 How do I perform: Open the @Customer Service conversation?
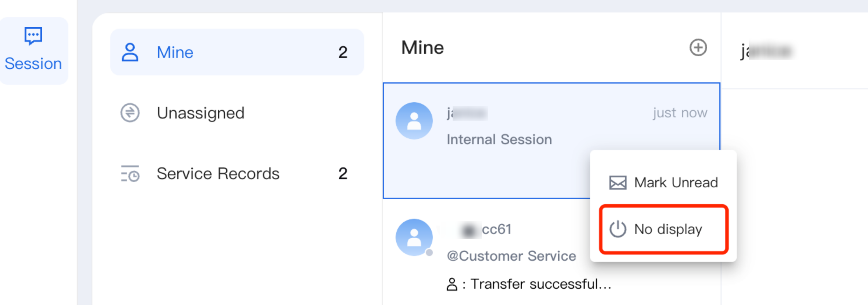[511, 256]
